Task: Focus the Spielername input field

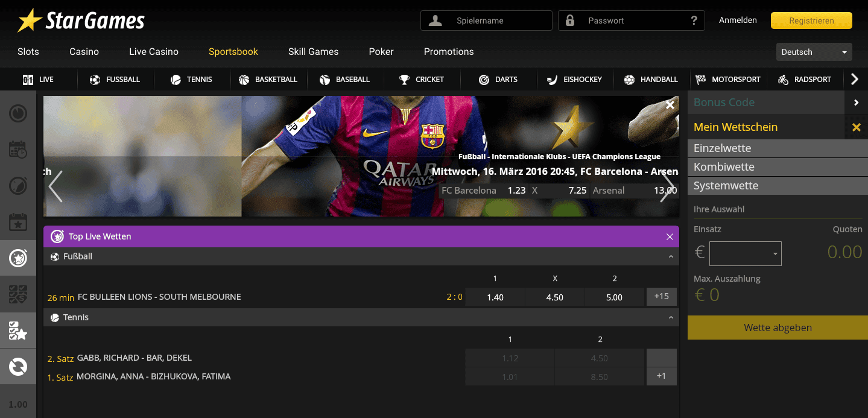Action: click(x=486, y=21)
